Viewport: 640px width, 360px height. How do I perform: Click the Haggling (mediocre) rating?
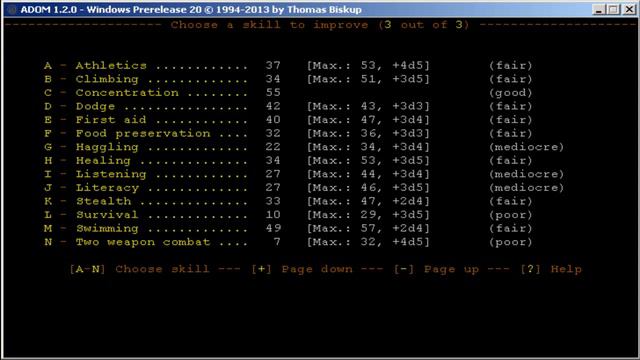527,147
